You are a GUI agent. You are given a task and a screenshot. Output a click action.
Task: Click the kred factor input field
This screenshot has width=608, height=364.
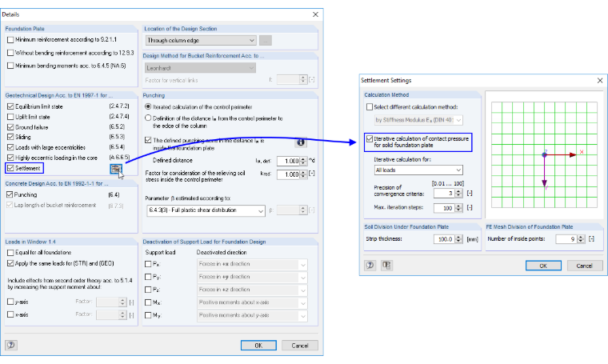coord(288,174)
